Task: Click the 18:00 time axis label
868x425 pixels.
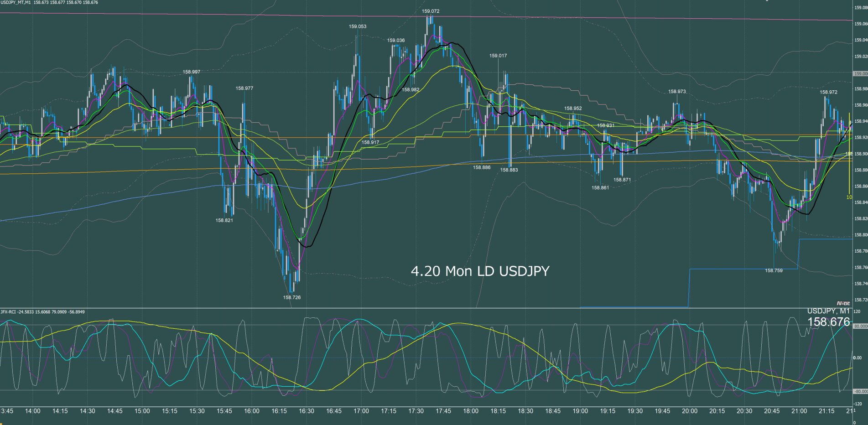Action: pyautogui.click(x=470, y=411)
